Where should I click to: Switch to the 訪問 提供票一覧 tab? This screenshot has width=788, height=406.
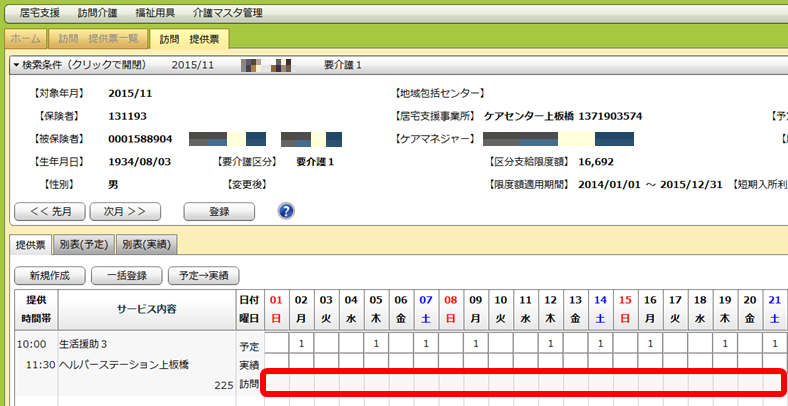pyautogui.click(x=98, y=39)
